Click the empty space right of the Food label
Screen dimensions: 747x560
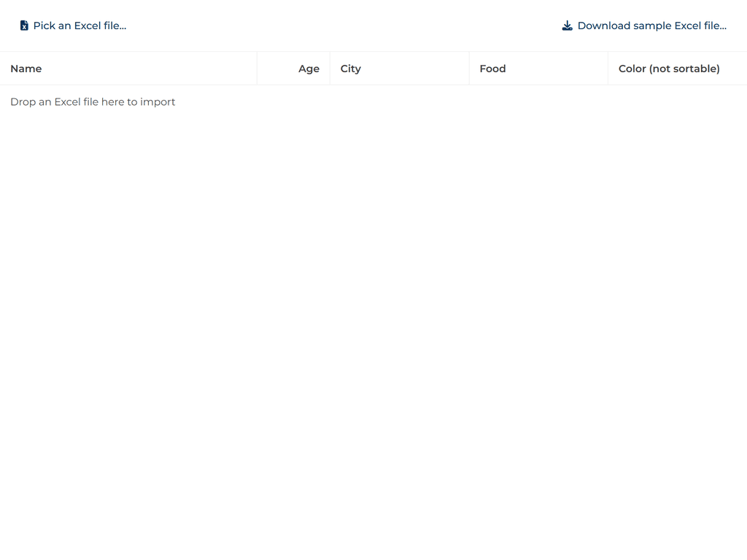558,69
